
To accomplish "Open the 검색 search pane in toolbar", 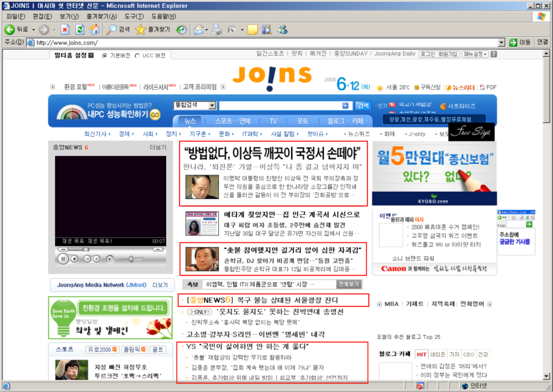I will tap(118, 30).
